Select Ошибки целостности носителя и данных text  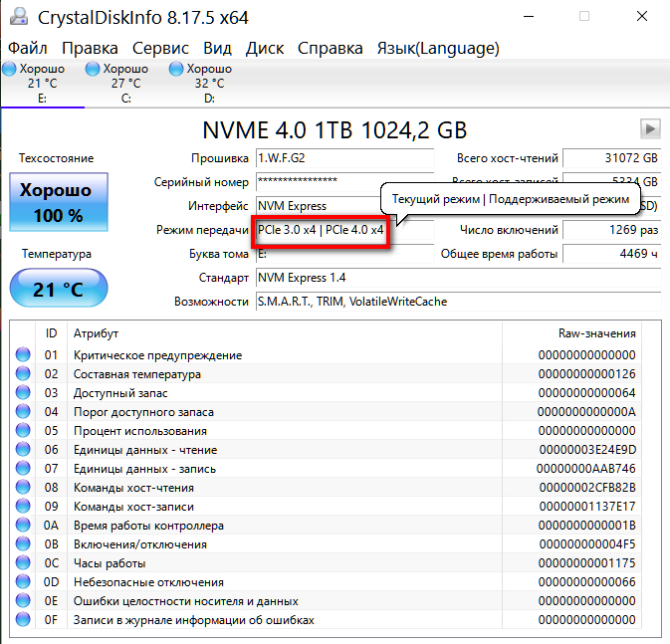coord(186,601)
